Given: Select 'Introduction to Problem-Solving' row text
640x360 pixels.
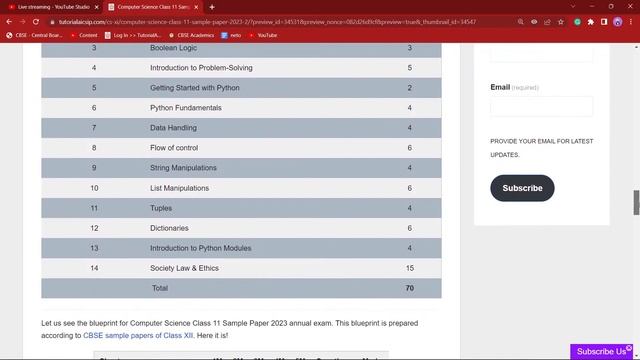Looking at the screenshot, I should (x=201, y=68).
